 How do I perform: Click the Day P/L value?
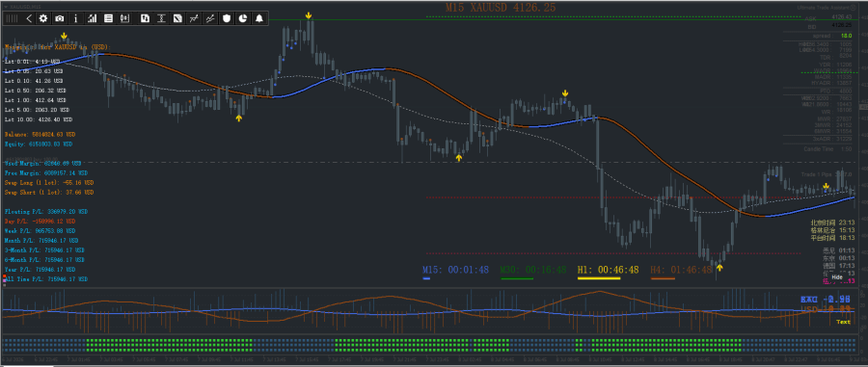(x=40, y=222)
